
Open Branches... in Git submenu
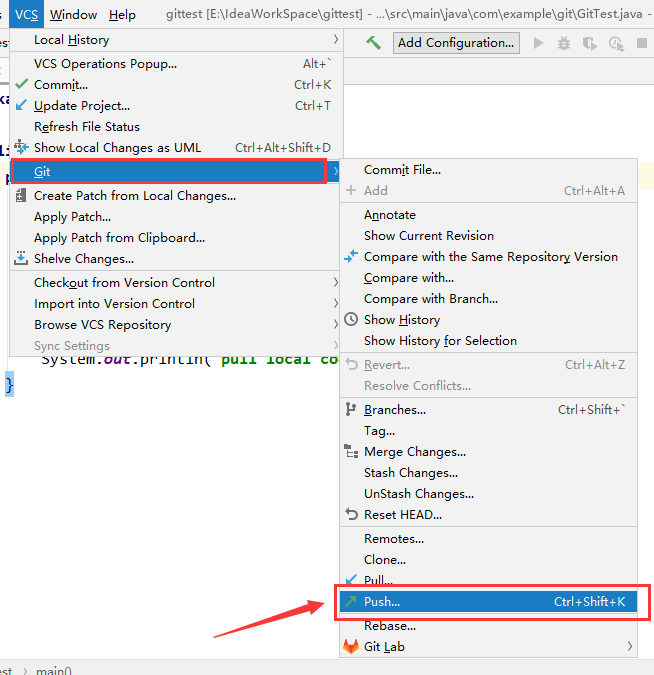click(488, 409)
